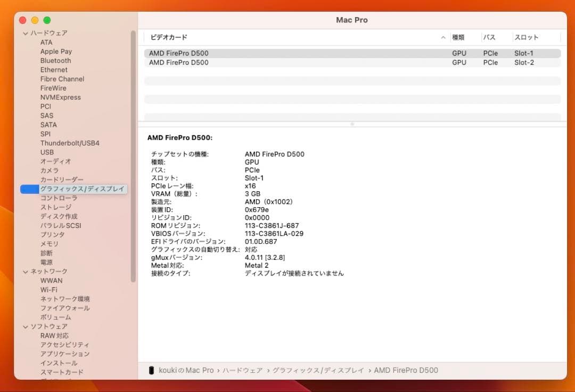
Task: Open Ethernet hardware information
Action: click(54, 69)
